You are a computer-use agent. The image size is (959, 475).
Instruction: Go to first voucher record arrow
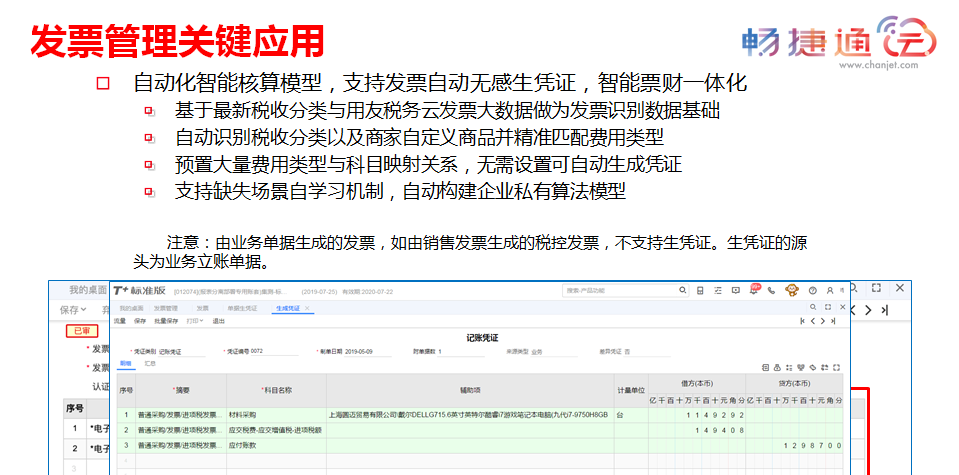click(x=802, y=321)
